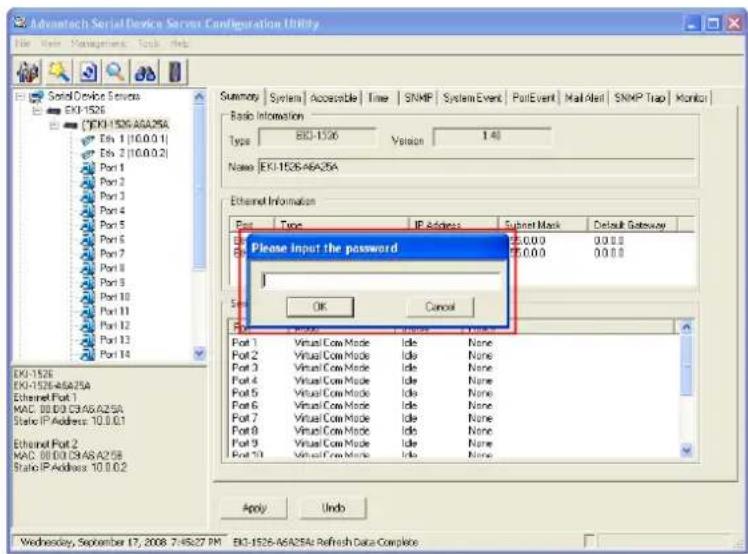Switch to the Accessible tab

[x=333, y=98]
